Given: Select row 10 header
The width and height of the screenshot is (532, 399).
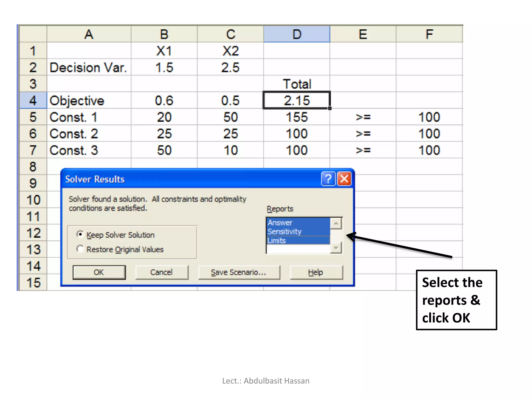Looking at the screenshot, I should (33, 200).
